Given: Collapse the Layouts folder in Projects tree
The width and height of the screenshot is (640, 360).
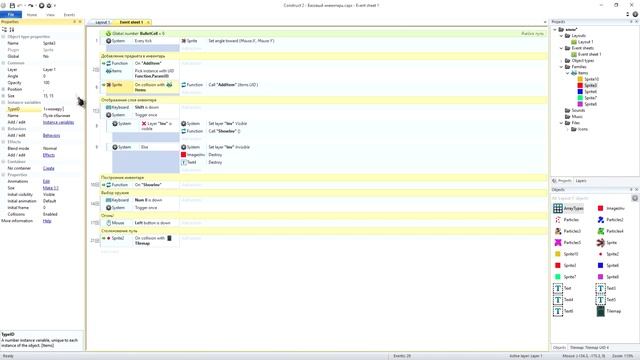Looking at the screenshot, I should click(561, 36).
